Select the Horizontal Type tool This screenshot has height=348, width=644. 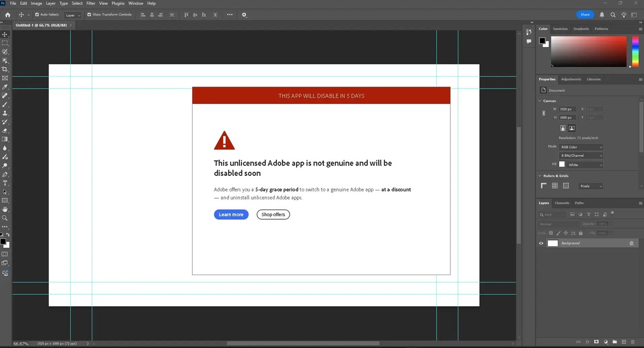coord(5,183)
